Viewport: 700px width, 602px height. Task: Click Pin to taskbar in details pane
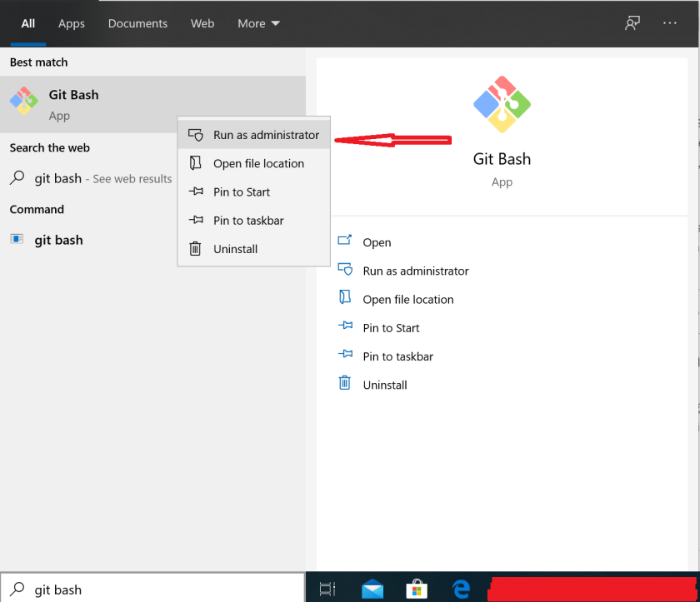pos(397,356)
